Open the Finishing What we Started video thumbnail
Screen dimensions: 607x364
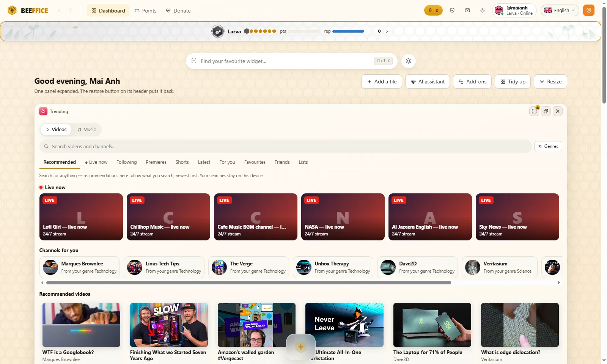pyautogui.click(x=169, y=325)
